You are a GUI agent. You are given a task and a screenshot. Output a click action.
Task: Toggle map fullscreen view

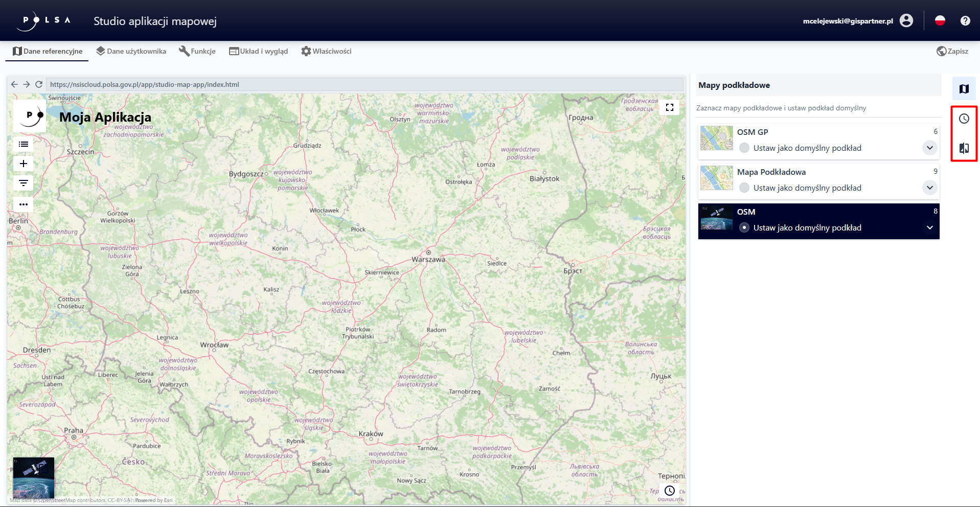(x=669, y=107)
